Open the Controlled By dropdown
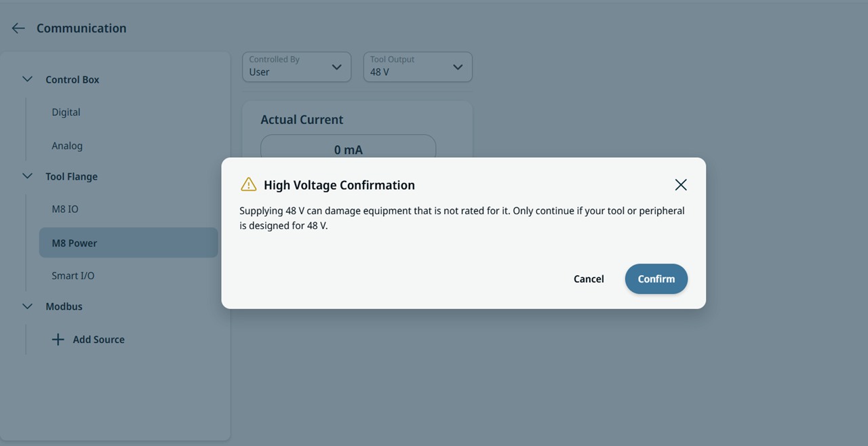This screenshot has width=868, height=446. [297, 67]
